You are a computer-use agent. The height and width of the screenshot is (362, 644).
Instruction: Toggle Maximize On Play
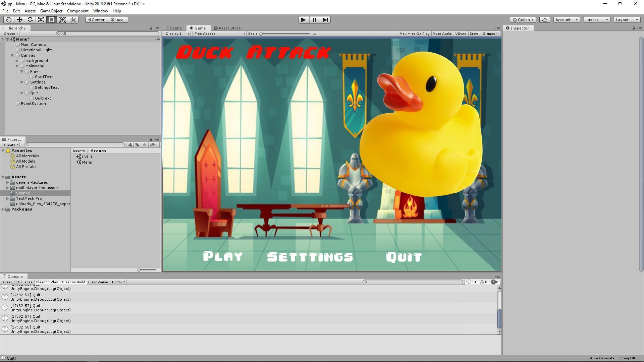point(414,34)
